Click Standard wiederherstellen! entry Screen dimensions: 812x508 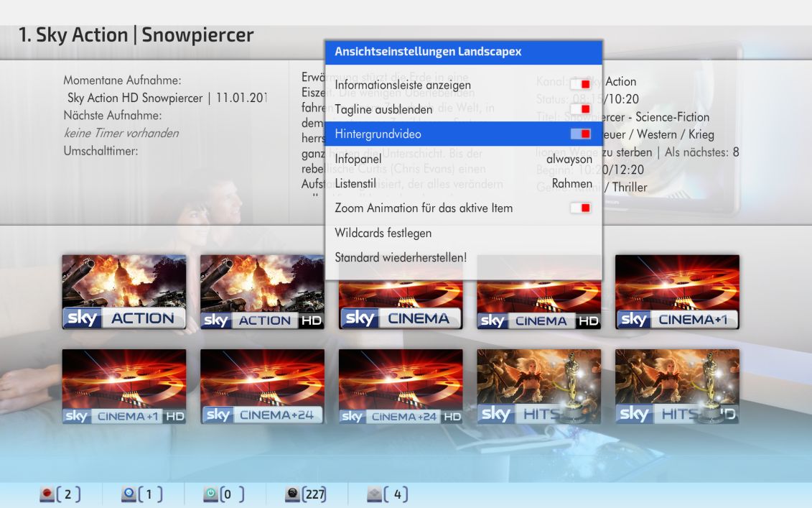click(x=401, y=257)
